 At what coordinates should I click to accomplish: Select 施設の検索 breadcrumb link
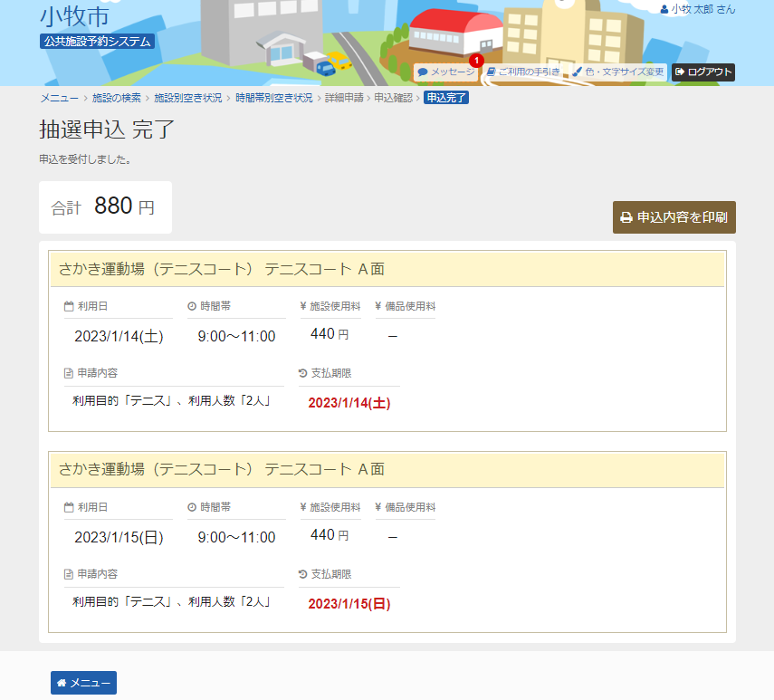point(117,98)
